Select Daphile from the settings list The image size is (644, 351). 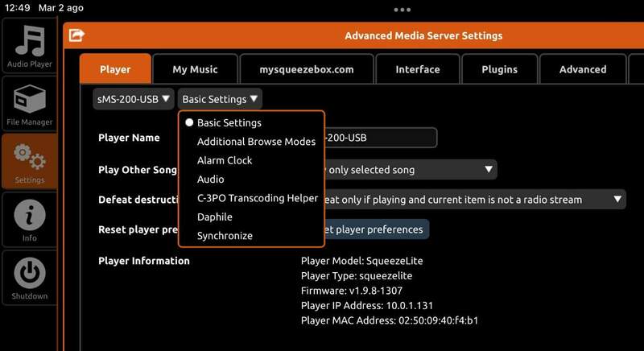pyautogui.click(x=215, y=217)
